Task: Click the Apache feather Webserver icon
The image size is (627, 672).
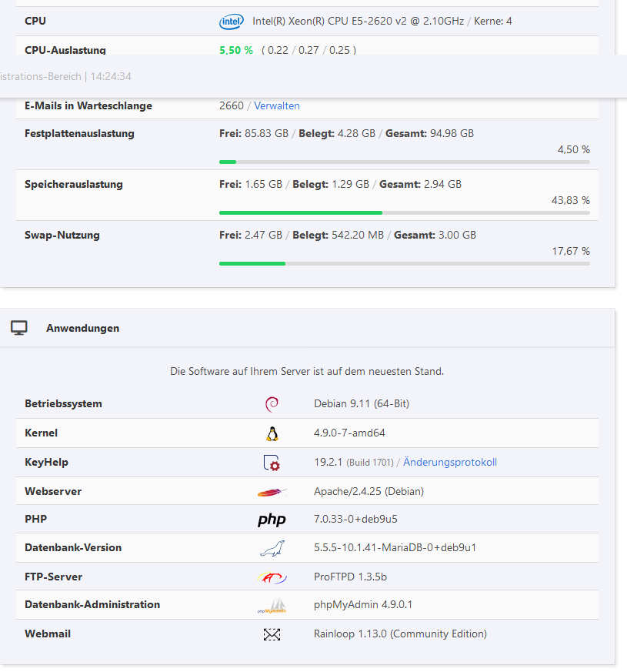Action: pyautogui.click(x=272, y=492)
